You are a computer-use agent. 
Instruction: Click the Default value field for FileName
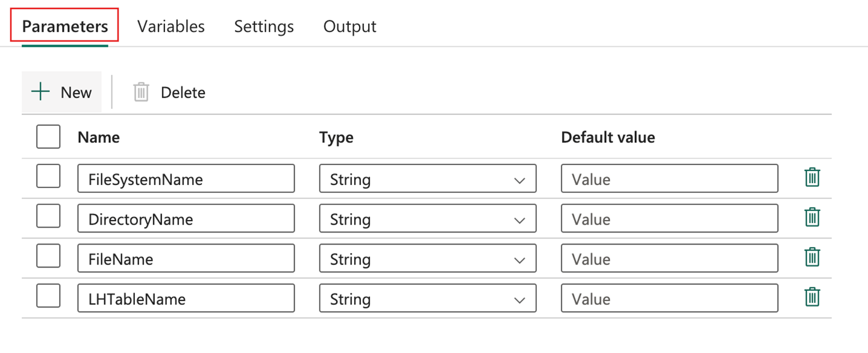click(669, 258)
